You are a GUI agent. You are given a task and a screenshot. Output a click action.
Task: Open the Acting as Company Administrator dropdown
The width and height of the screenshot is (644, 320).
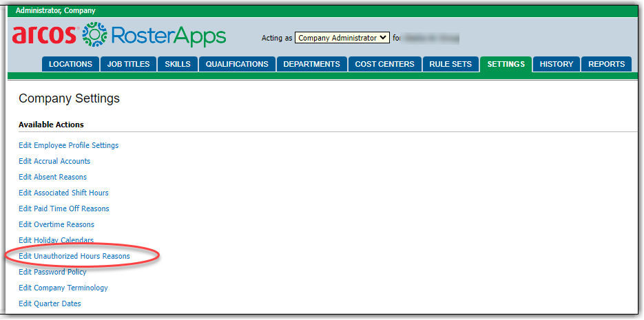[342, 38]
